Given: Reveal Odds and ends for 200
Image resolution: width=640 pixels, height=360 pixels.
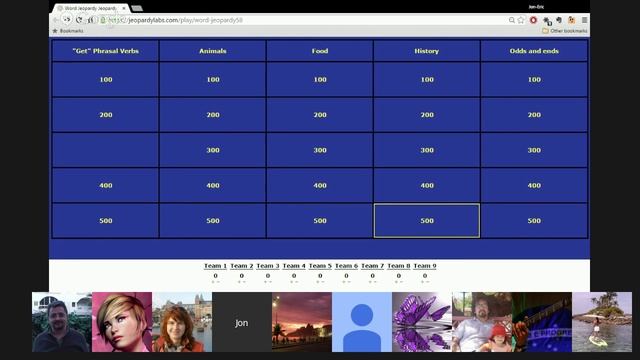Looking at the screenshot, I should click(x=534, y=115).
